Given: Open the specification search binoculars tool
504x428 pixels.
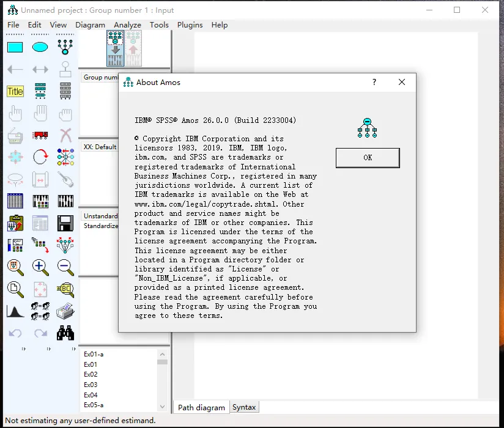Looking at the screenshot, I should pyautogui.click(x=65, y=333).
